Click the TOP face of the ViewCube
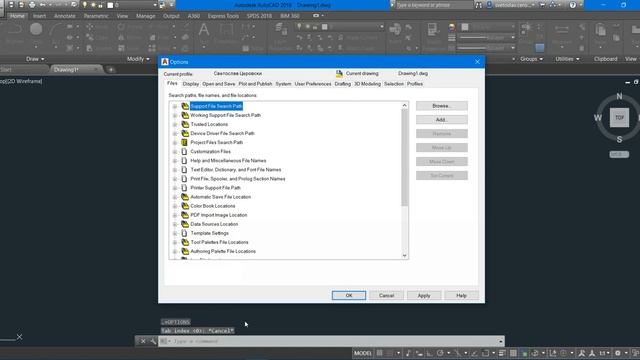Image resolution: width=640 pixels, height=360 pixels. 619,118
